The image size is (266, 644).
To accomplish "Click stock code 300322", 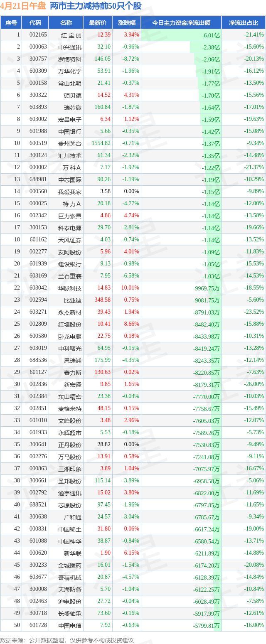I will (x=38, y=95).
